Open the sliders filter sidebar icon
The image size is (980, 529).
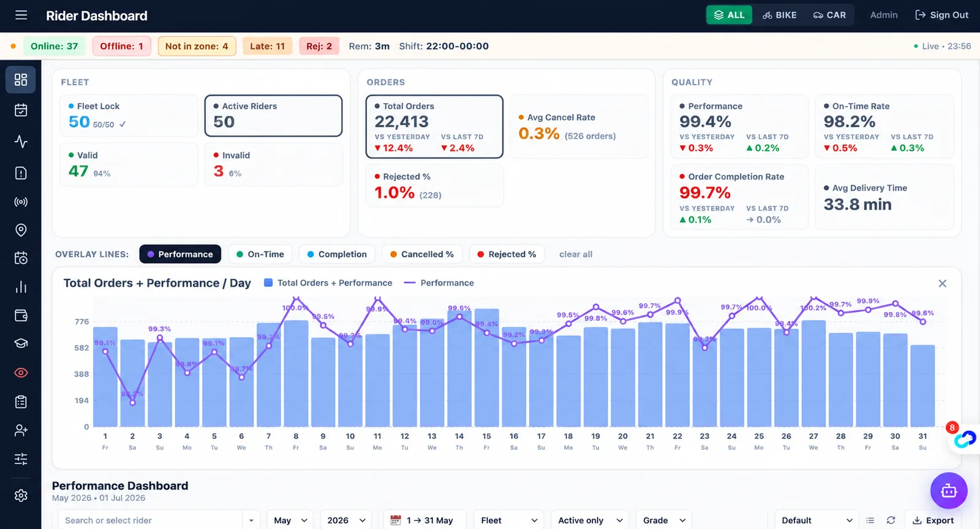(21, 459)
